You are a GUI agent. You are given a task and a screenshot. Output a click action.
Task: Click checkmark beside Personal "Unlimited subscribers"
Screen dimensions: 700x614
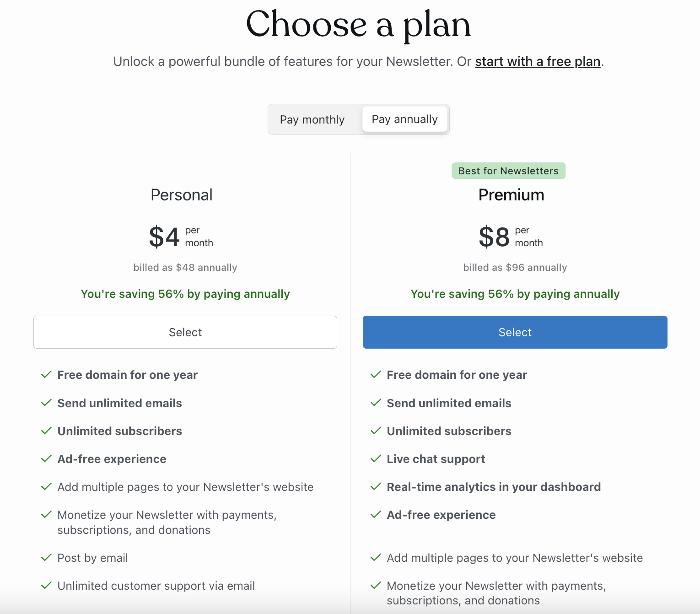[46, 431]
